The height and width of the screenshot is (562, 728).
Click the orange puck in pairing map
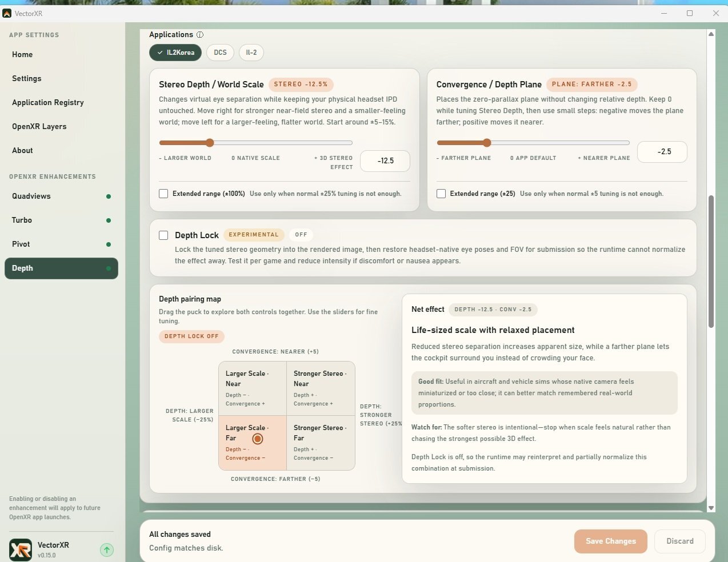(258, 439)
